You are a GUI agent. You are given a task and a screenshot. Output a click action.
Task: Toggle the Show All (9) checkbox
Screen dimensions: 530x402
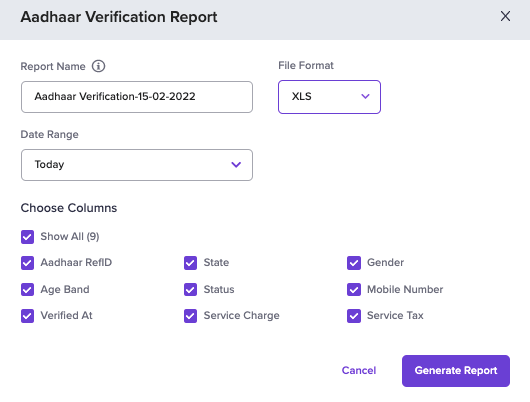point(27,237)
